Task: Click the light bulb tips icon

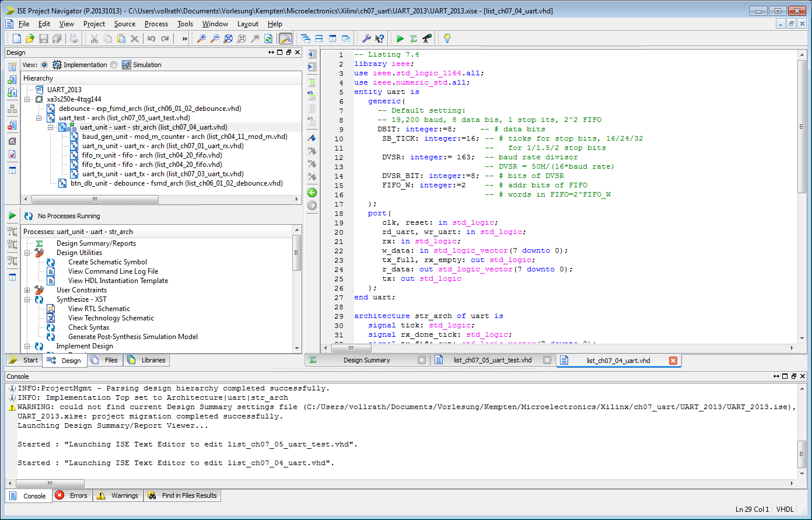Action: (447, 39)
